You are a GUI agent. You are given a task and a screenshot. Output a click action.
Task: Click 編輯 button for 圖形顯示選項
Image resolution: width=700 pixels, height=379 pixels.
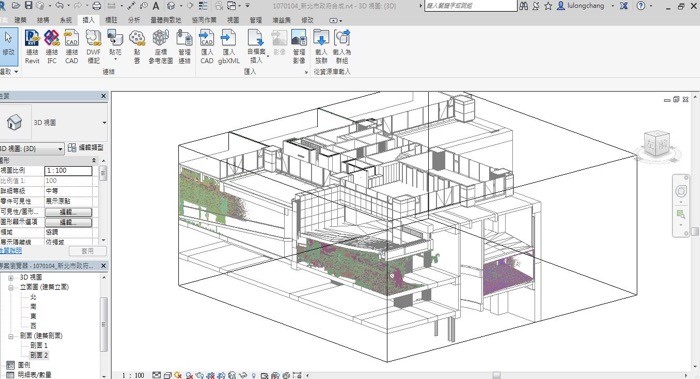coord(68,222)
